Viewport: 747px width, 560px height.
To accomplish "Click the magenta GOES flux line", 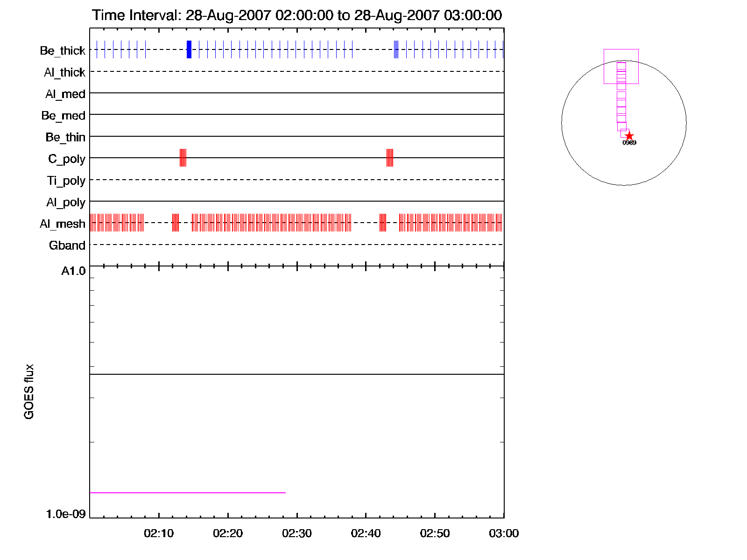I will tap(187, 492).
